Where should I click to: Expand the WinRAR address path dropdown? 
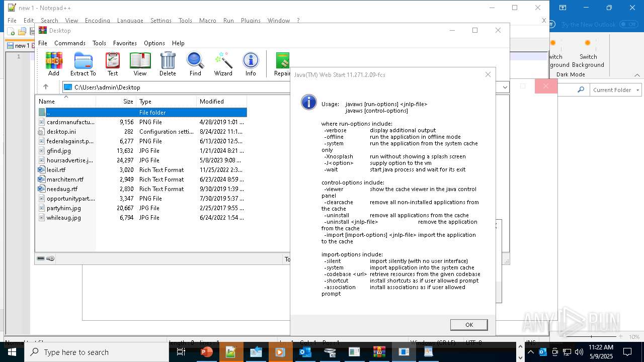505,87
